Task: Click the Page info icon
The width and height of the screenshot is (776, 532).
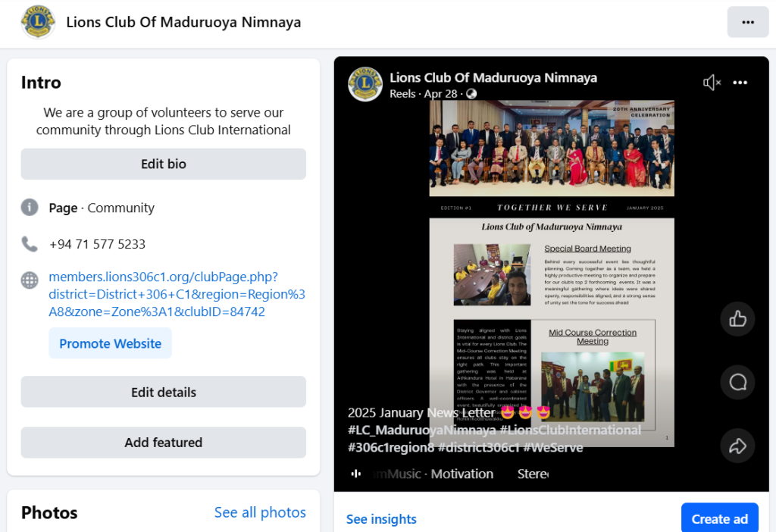Action: (x=30, y=208)
